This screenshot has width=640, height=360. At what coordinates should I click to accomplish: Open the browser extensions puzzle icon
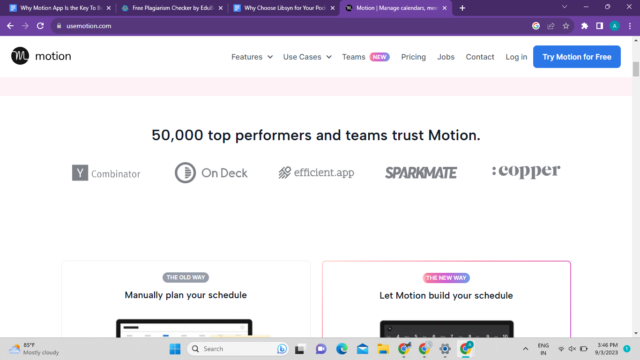[x=584, y=26]
